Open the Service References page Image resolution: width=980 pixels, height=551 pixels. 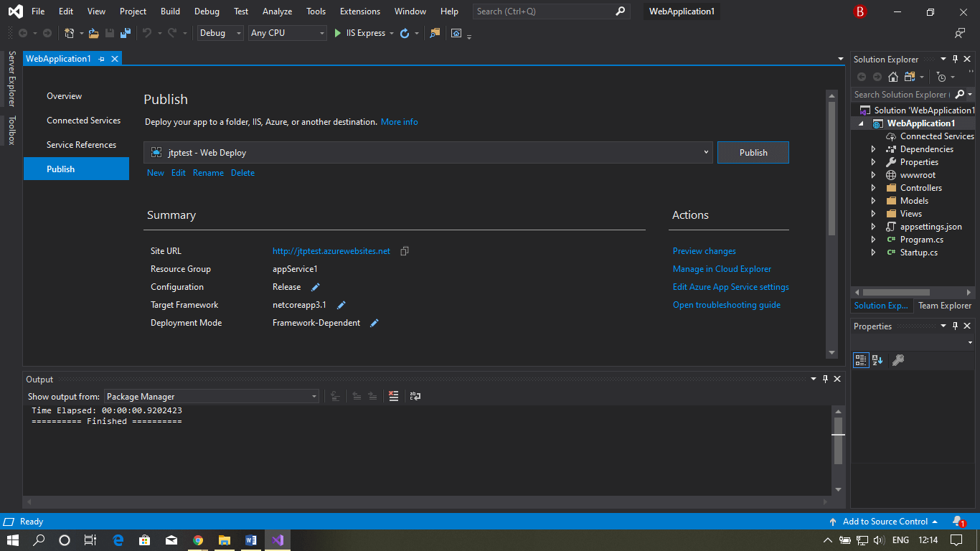click(81, 145)
